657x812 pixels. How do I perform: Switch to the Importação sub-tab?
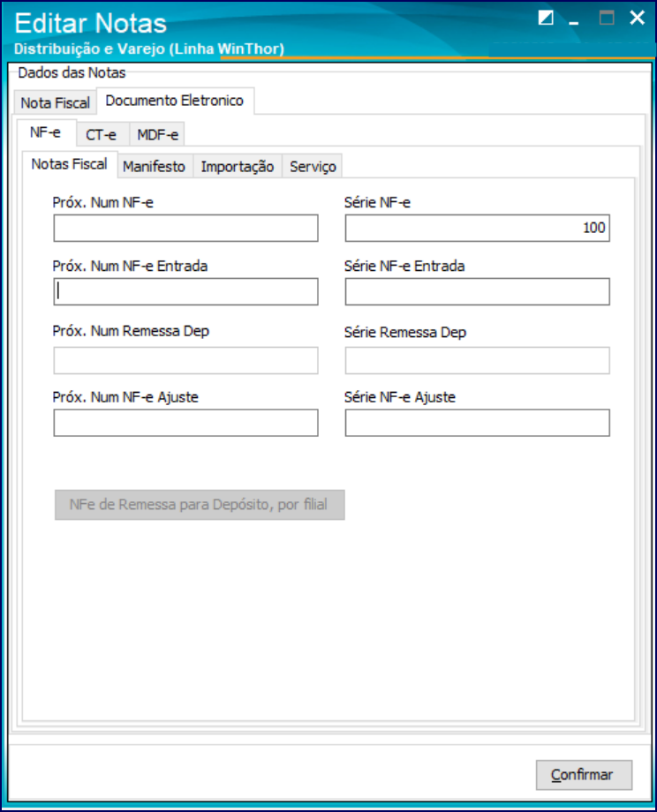pyautogui.click(x=238, y=166)
